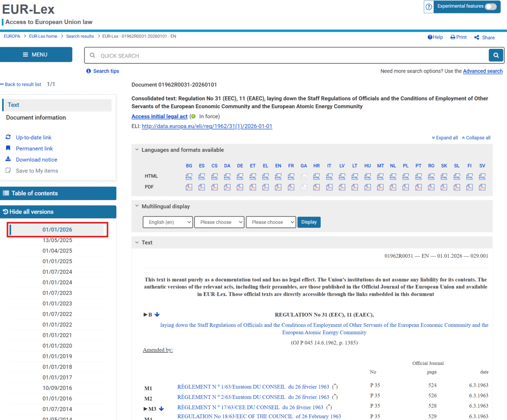Open the English (en) language dropdown
Screen dimensions: 507x420
pos(167,222)
